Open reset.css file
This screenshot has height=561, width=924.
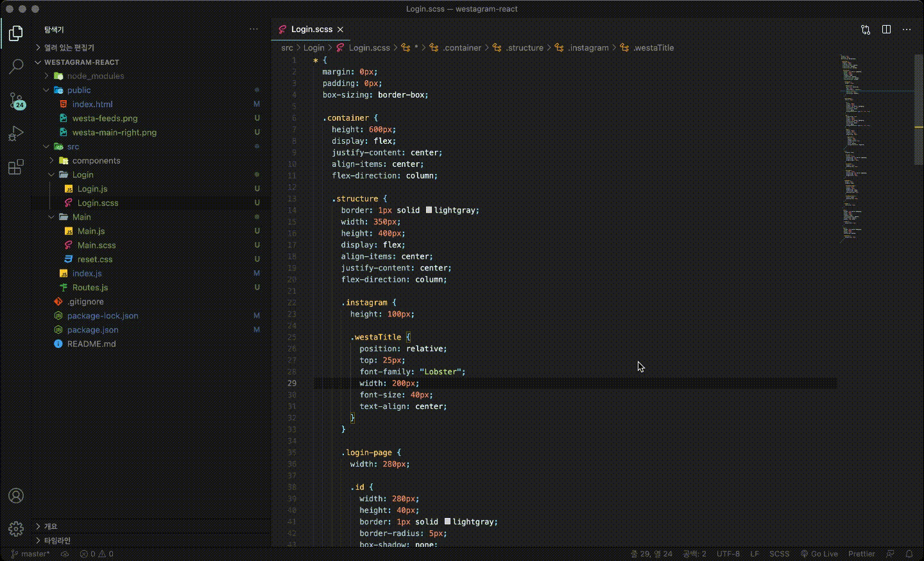(x=151, y=259)
